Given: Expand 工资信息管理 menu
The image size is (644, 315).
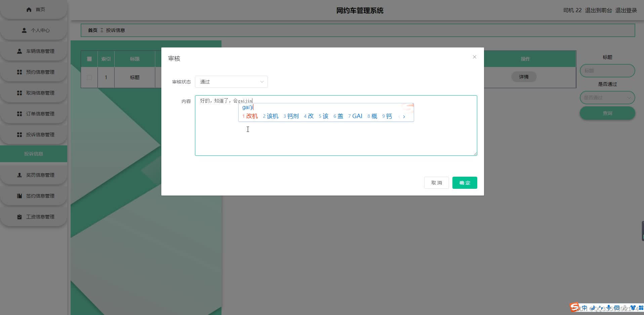Looking at the screenshot, I should click(34, 217).
